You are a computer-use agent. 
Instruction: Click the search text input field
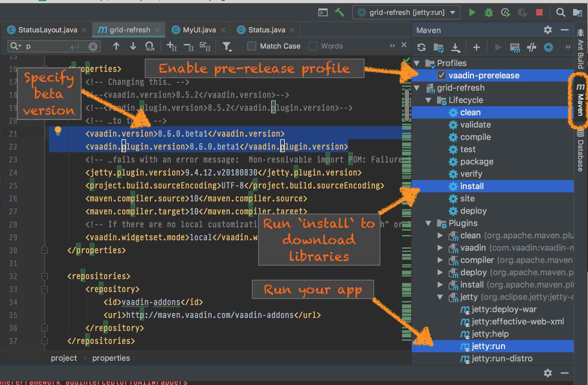click(x=49, y=46)
